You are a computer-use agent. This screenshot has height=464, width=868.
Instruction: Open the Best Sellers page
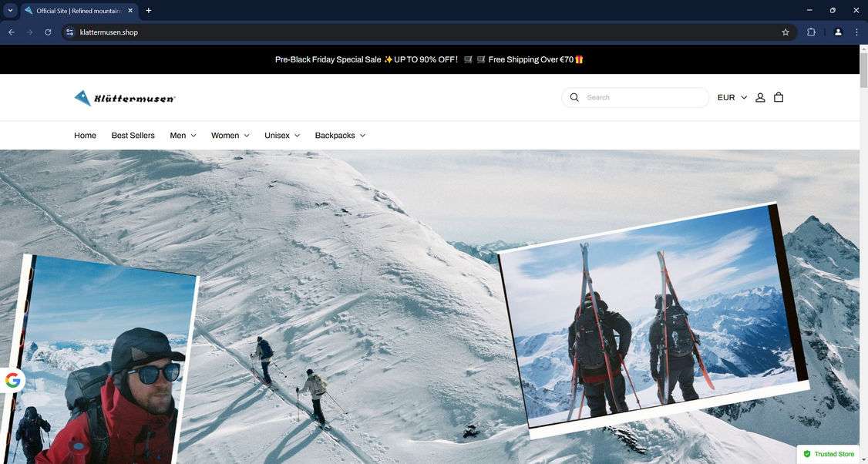coord(133,136)
